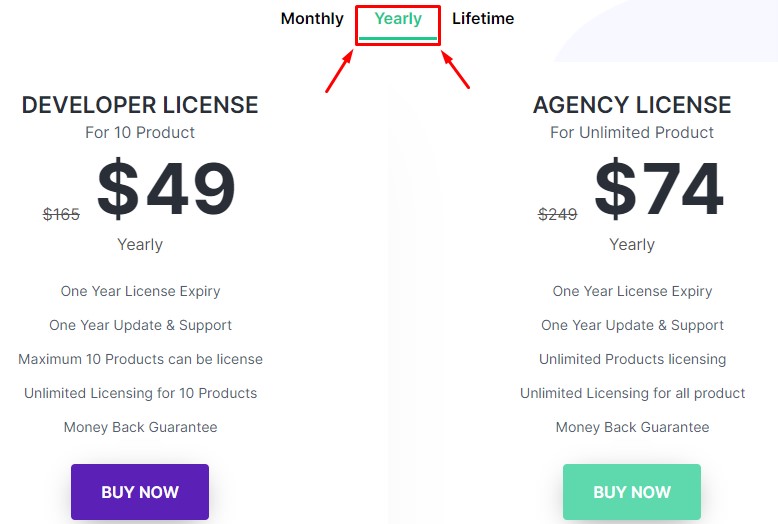778x524 pixels.
Task: Click the crossed-out $249 original price
Action: (558, 214)
